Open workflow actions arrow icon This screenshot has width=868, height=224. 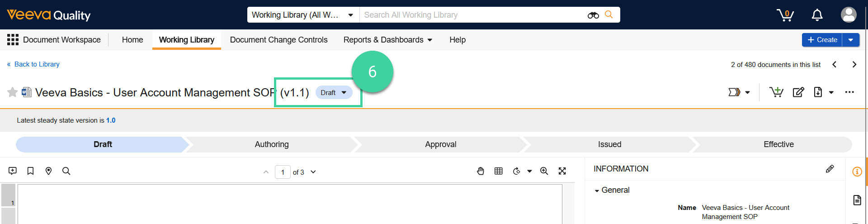click(x=734, y=92)
